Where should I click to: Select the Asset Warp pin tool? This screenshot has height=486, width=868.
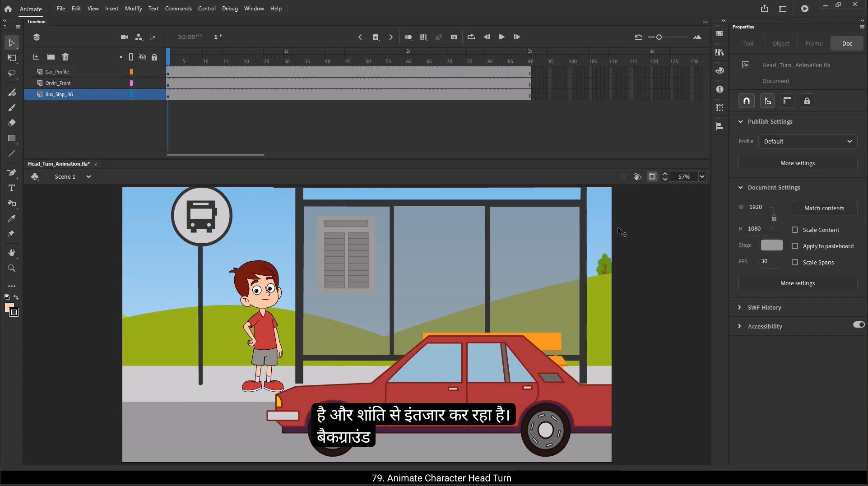[x=12, y=234]
